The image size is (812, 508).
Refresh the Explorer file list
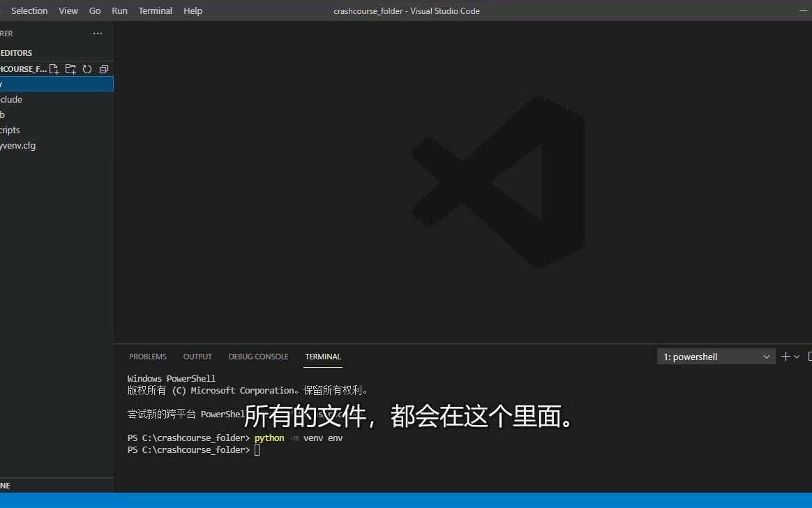[x=87, y=68]
